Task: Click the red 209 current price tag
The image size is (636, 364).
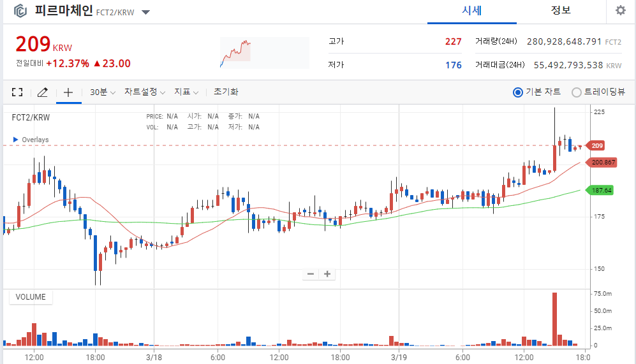Action: click(596, 145)
